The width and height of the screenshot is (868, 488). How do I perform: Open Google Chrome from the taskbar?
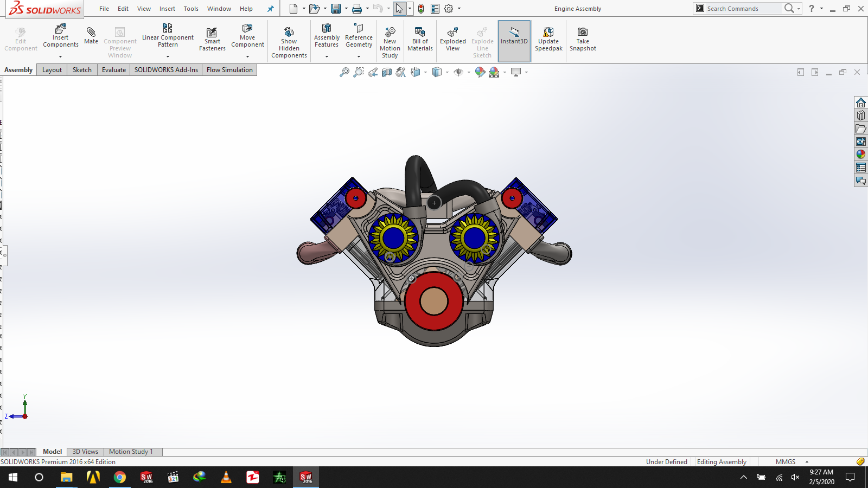coord(120,477)
